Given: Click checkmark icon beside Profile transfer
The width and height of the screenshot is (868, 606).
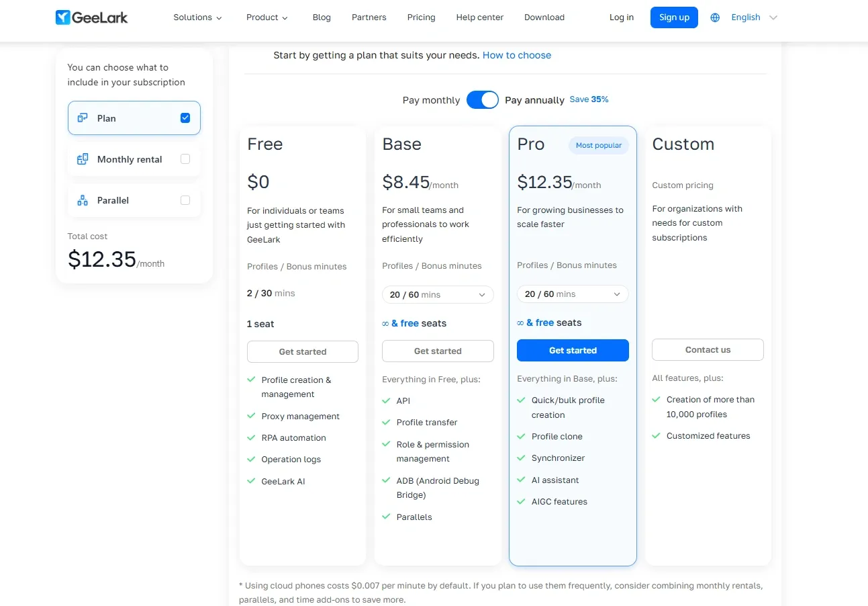Looking at the screenshot, I should [387, 422].
